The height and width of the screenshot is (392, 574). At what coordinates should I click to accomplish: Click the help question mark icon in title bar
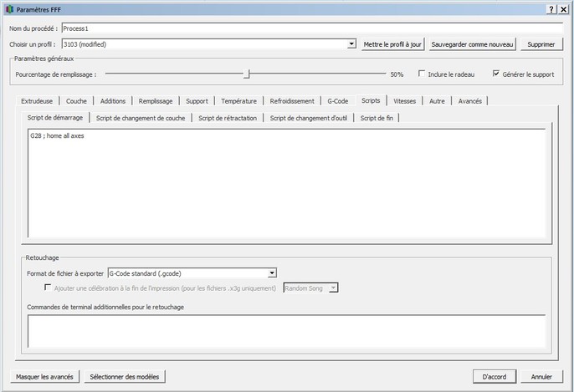552,8
